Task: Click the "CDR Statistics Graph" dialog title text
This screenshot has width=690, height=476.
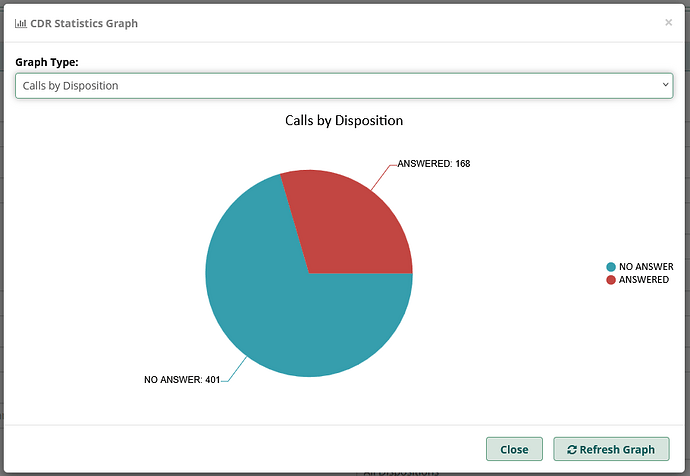Action: tap(84, 23)
